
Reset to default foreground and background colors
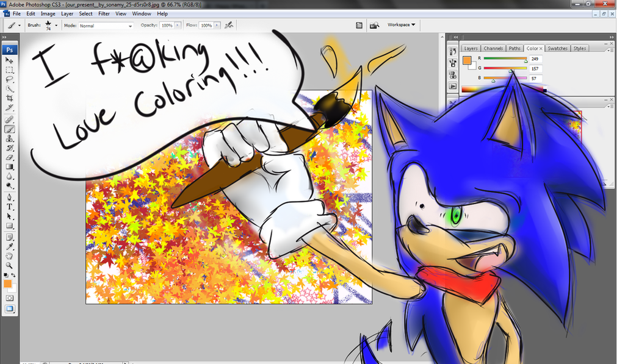(6, 275)
